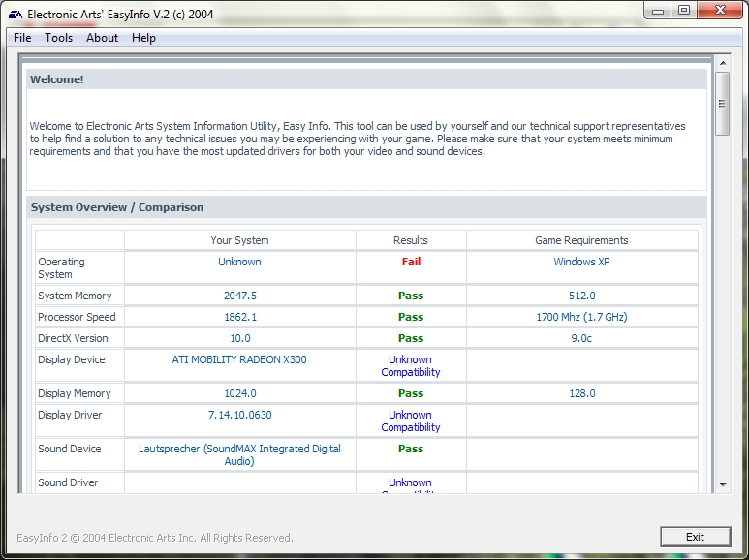Click 'Pass' in the Display Memory row

(x=411, y=393)
